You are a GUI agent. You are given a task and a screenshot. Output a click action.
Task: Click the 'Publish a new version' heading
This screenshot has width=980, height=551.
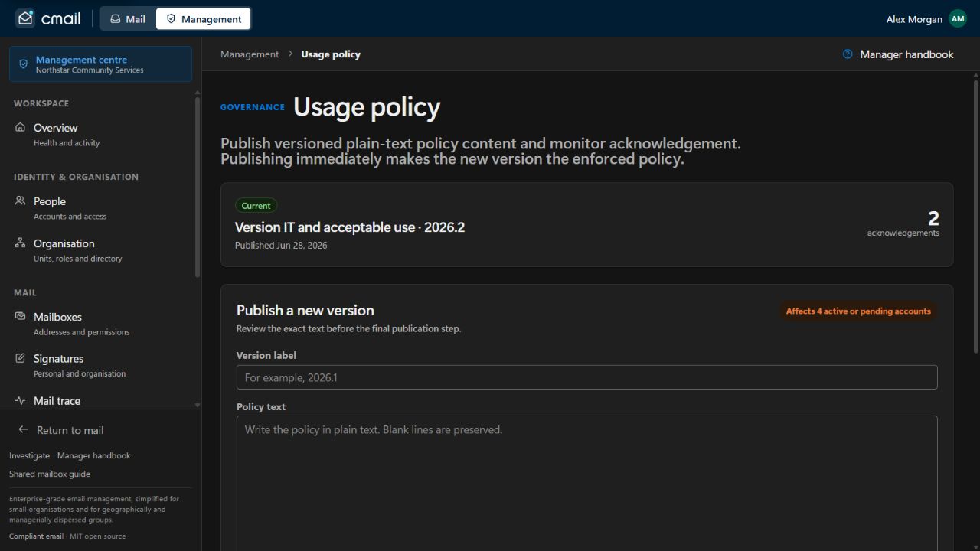(305, 310)
